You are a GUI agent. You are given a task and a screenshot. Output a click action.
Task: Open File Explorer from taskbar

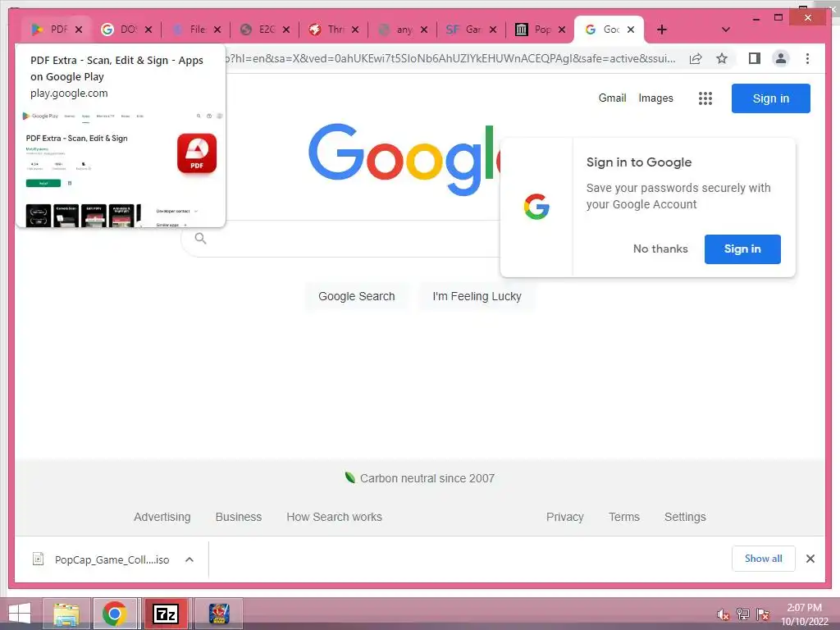coord(66,614)
